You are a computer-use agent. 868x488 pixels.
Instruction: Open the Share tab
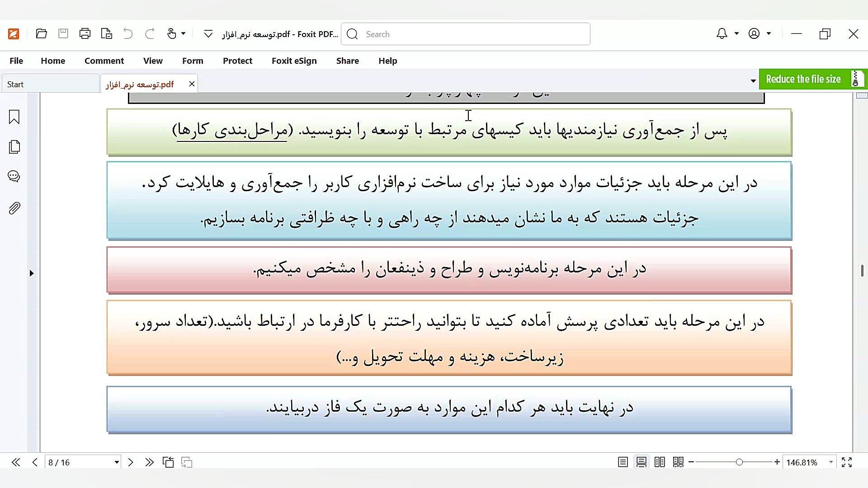pyautogui.click(x=348, y=61)
